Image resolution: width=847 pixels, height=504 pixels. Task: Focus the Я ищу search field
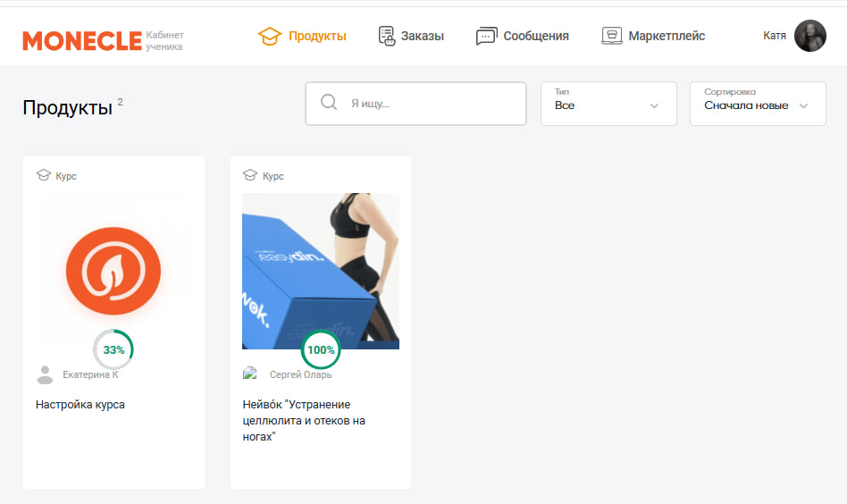(x=429, y=104)
